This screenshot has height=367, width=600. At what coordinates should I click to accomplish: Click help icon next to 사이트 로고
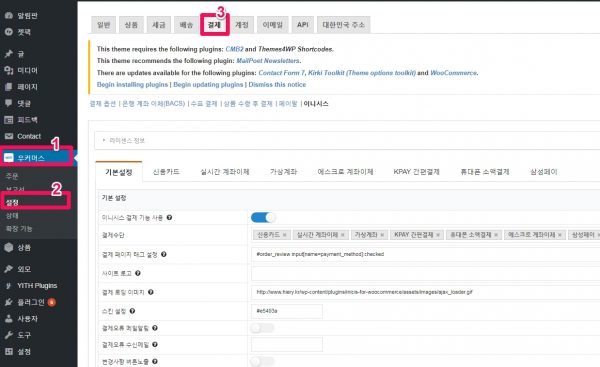[x=138, y=273]
